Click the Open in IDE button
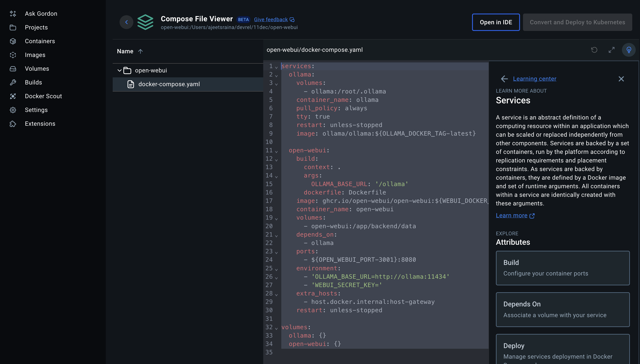Image resolution: width=640 pixels, height=364 pixels. [496, 22]
